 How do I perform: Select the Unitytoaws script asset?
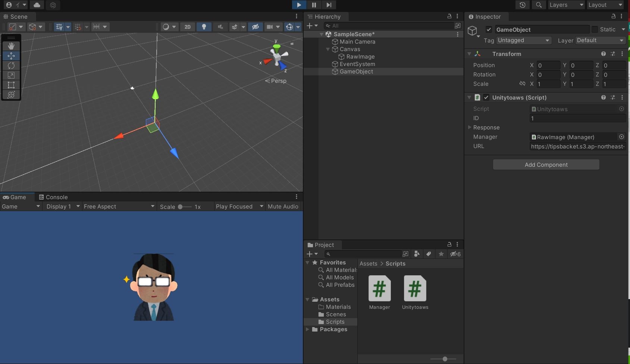415,292
